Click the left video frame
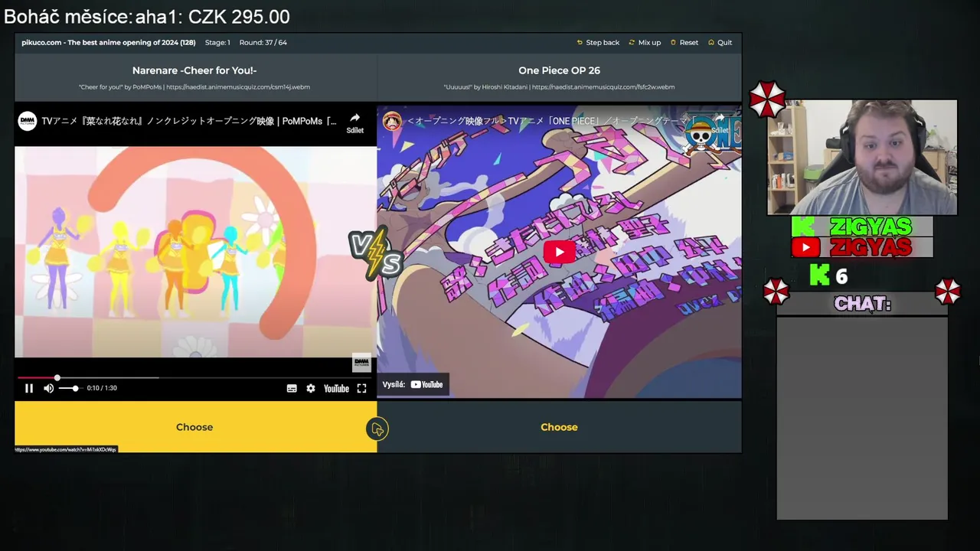980x551 pixels. 195,252
